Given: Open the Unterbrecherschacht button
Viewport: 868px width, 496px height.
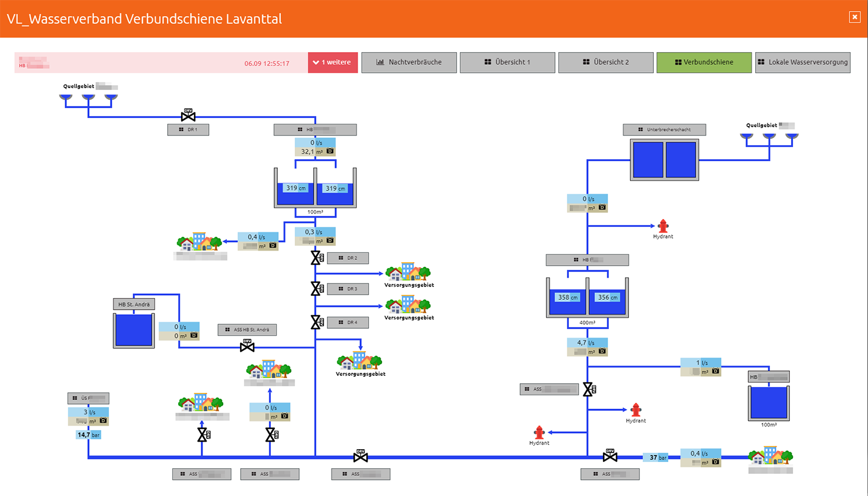Looking at the screenshot, I should (665, 130).
